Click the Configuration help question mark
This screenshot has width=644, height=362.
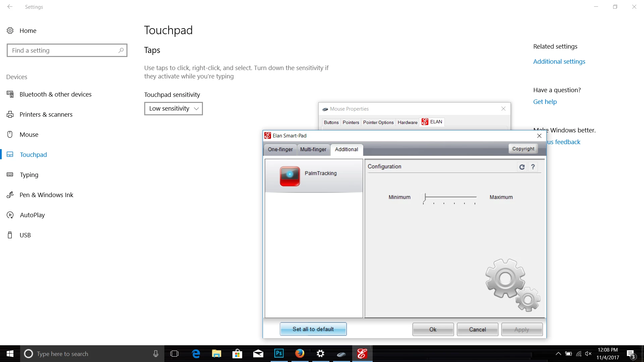[533, 167]
